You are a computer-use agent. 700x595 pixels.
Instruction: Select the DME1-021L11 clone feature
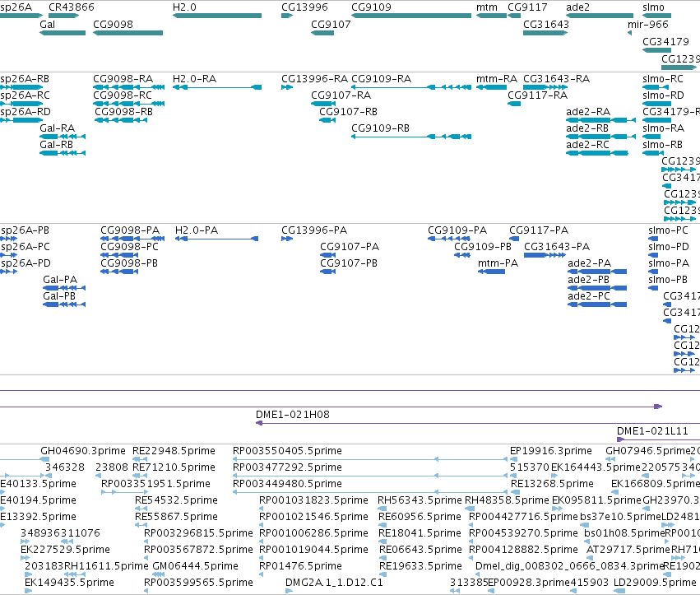coord(658,439)
